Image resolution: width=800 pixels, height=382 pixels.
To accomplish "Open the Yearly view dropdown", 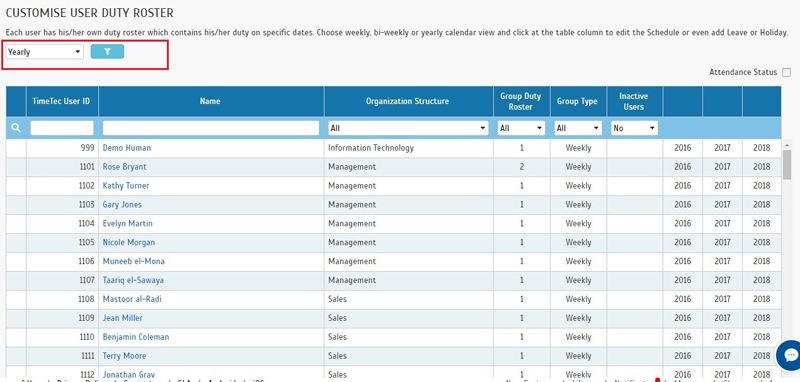I will (45, 52).
